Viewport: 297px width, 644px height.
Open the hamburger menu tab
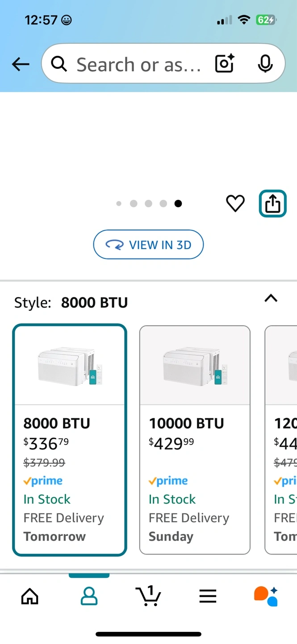pyautogui.click(x=208, y=596)
